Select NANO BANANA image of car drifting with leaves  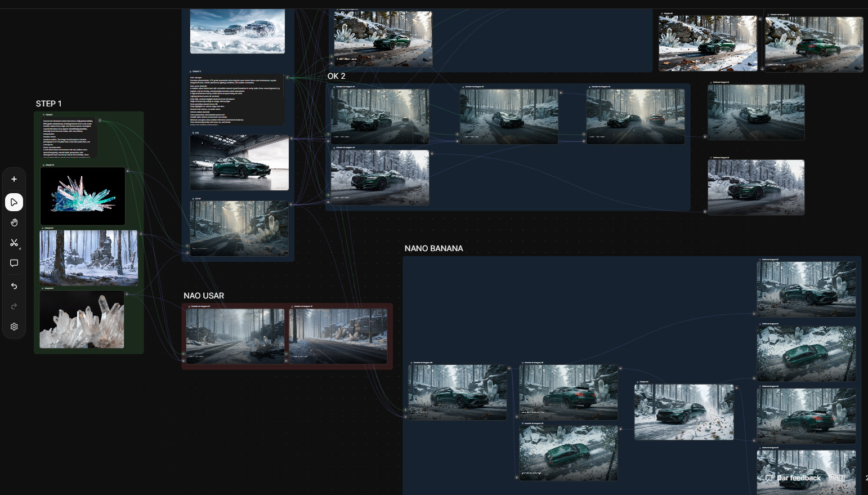click(684, 412)
